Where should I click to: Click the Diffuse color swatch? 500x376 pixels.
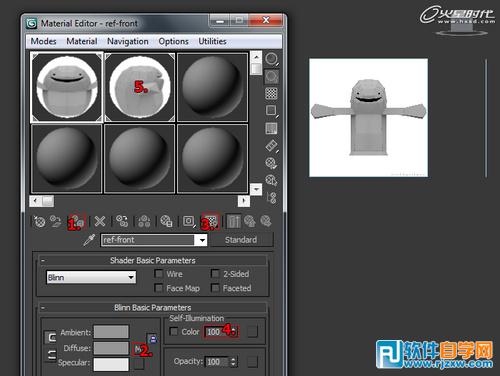pyautogui.click(x=111, y=348)
